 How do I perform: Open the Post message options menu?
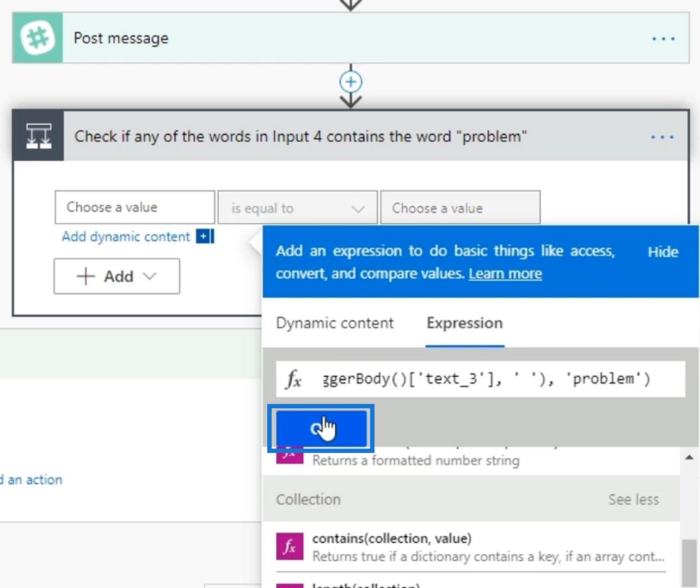point(663,39)
